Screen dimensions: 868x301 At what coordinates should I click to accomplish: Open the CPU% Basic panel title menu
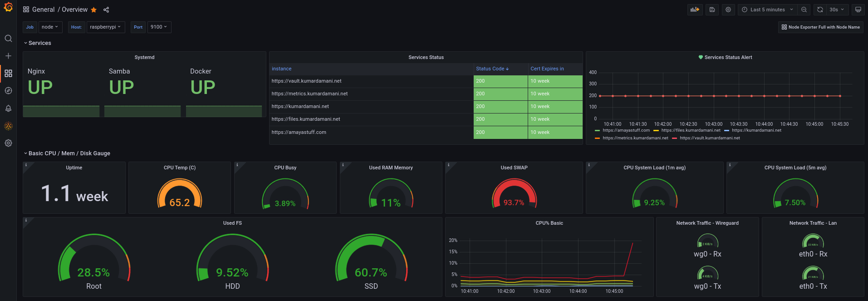[x=549, y=223]
